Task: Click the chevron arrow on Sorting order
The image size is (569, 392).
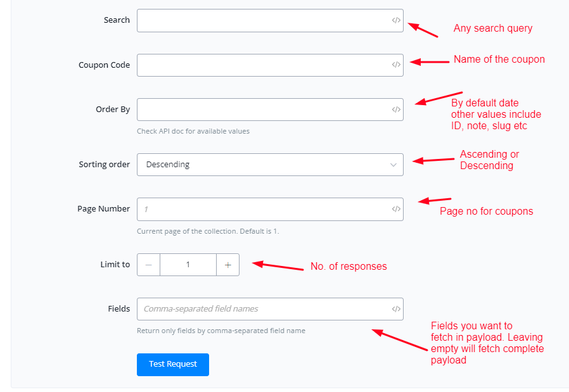Action: tap(393, 165)
